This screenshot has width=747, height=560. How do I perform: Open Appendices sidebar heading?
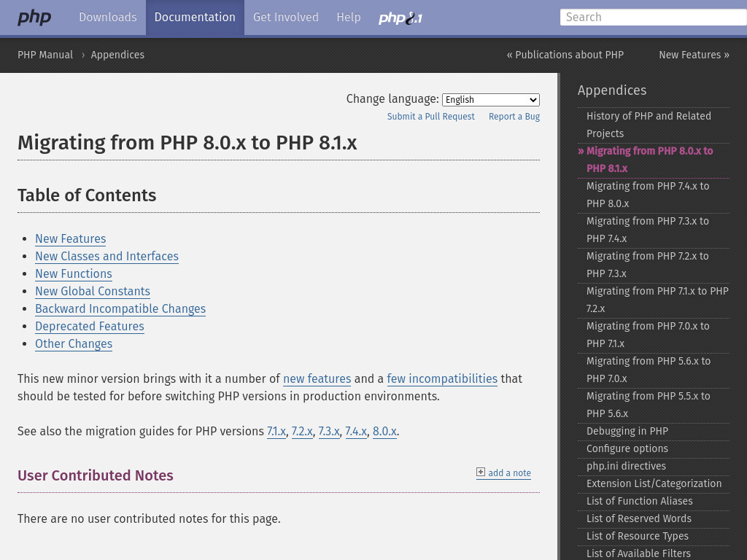pos(612,90)
